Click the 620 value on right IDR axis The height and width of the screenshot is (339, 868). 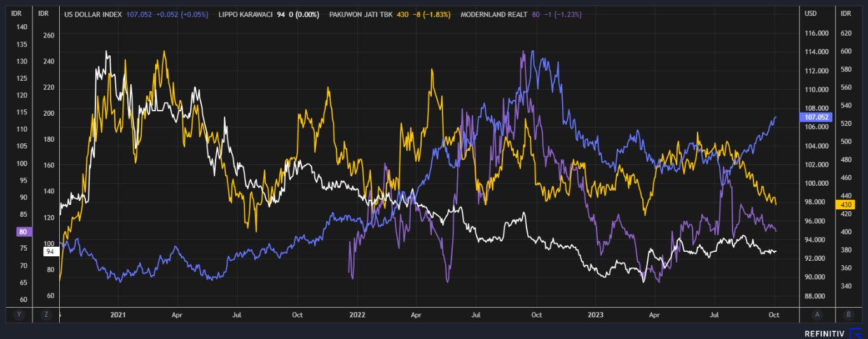click(846, 33)
